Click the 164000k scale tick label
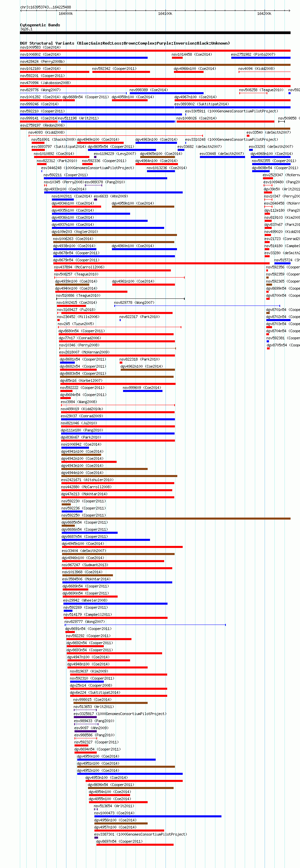The image size is (300, 868). 66,14
